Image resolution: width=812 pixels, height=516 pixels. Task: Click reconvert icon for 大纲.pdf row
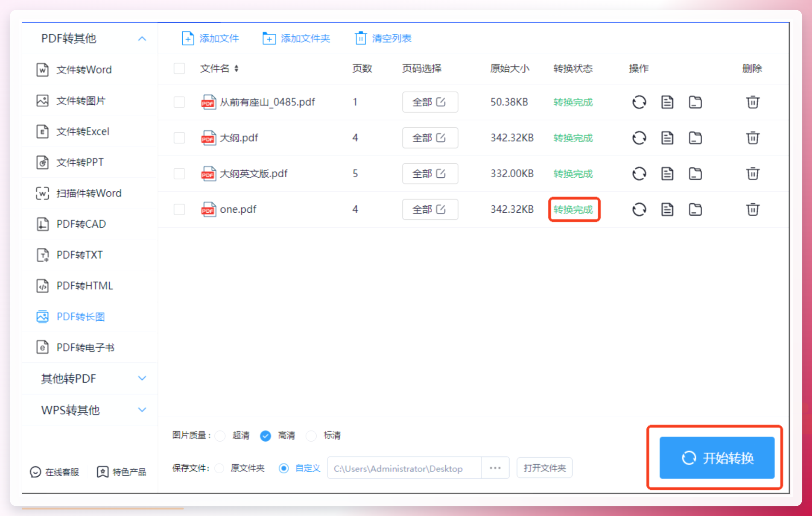639,138
